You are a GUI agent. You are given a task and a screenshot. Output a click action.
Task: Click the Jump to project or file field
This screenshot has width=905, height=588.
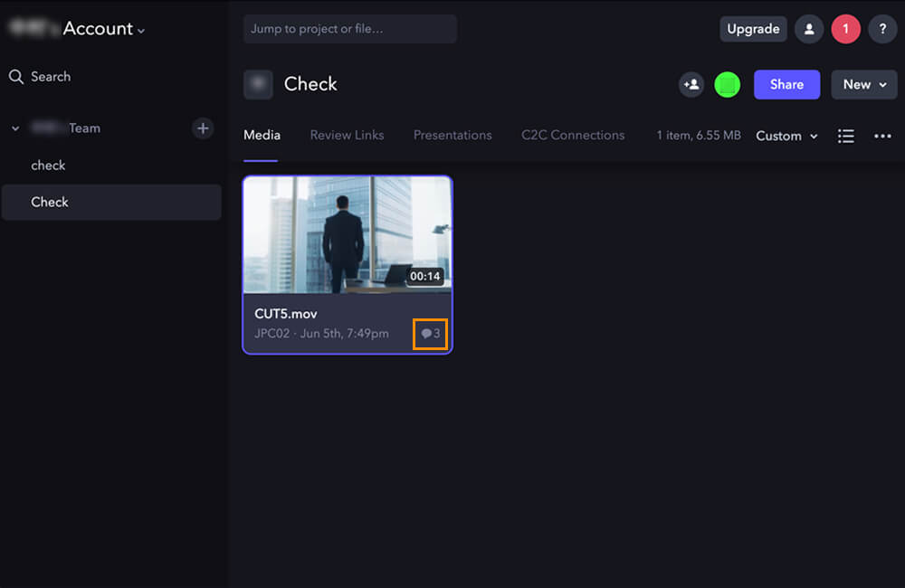(349, 29)
